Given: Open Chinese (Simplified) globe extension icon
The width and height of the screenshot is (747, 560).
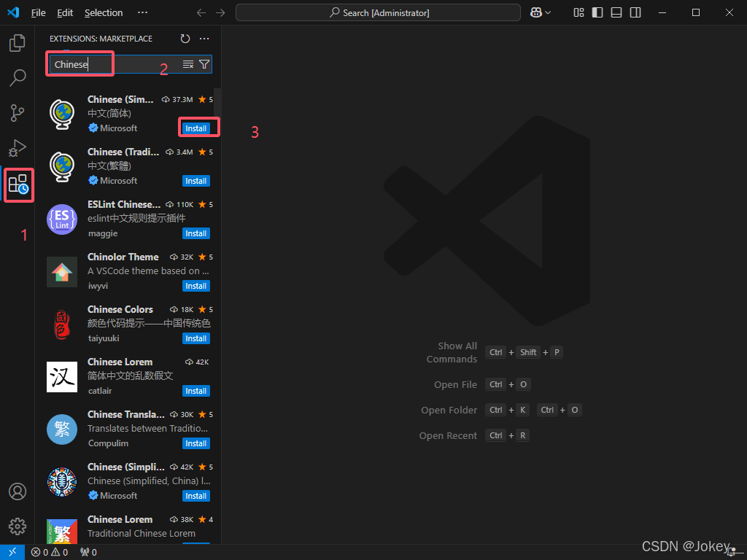Looking at the screenshot, I should [x=62, y=114].
